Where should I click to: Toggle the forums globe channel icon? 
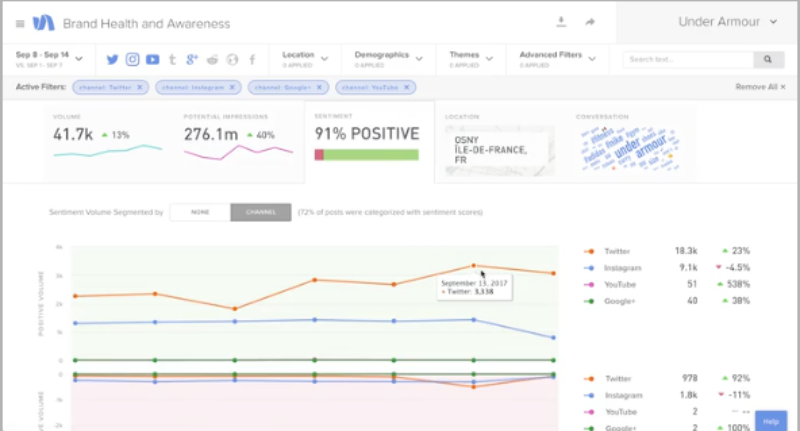point(232,60)
